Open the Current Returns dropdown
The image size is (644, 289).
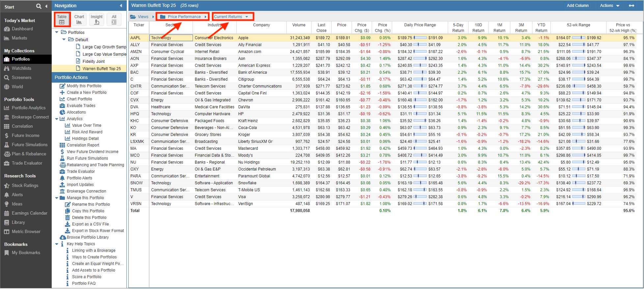pyautogui.click(x=231, y=17)
